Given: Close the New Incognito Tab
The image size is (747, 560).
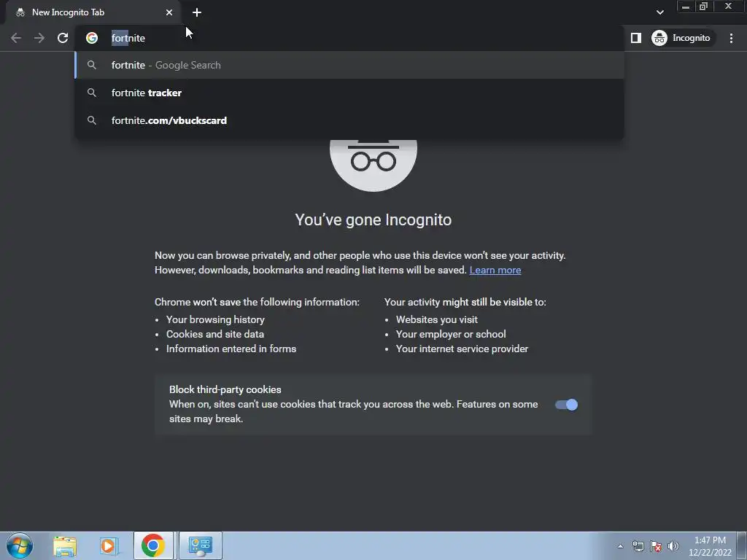Looking at the screenshot, I should [169, 12].
